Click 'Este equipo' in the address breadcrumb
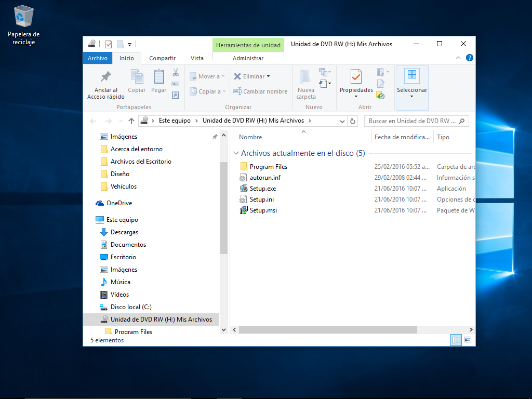 (x=175, y=121)
